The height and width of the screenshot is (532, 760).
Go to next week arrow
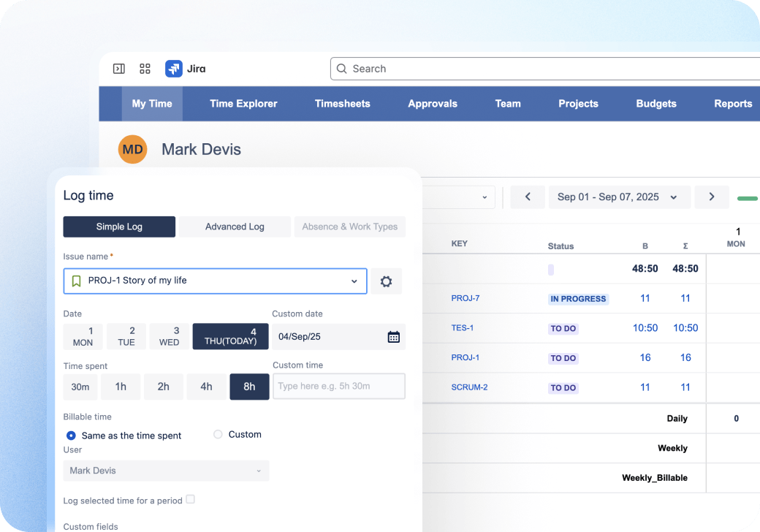(712, 197)
